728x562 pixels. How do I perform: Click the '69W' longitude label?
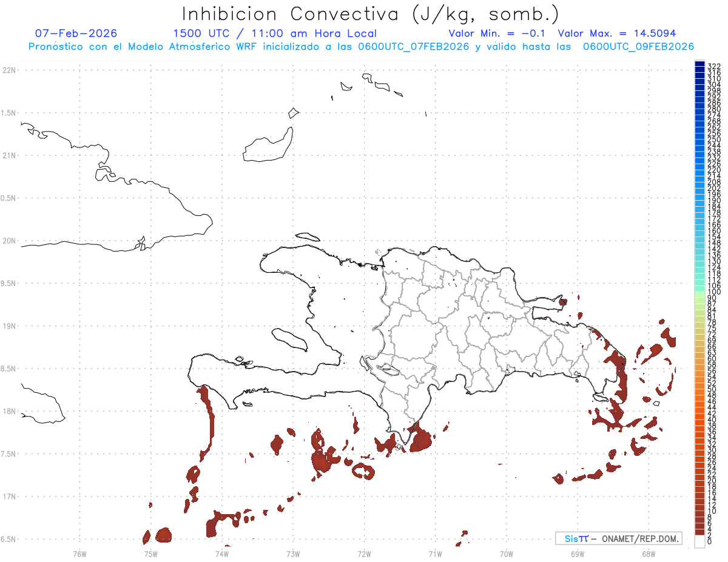[578, 553]
